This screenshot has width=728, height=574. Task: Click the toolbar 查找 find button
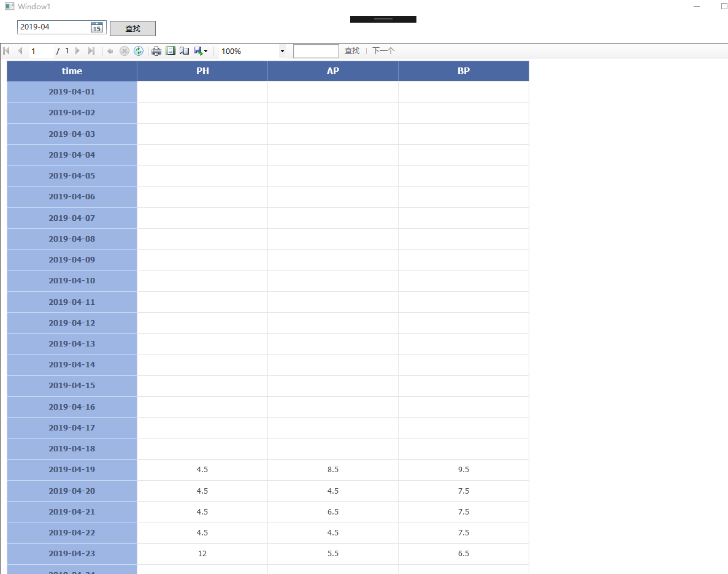351,51
